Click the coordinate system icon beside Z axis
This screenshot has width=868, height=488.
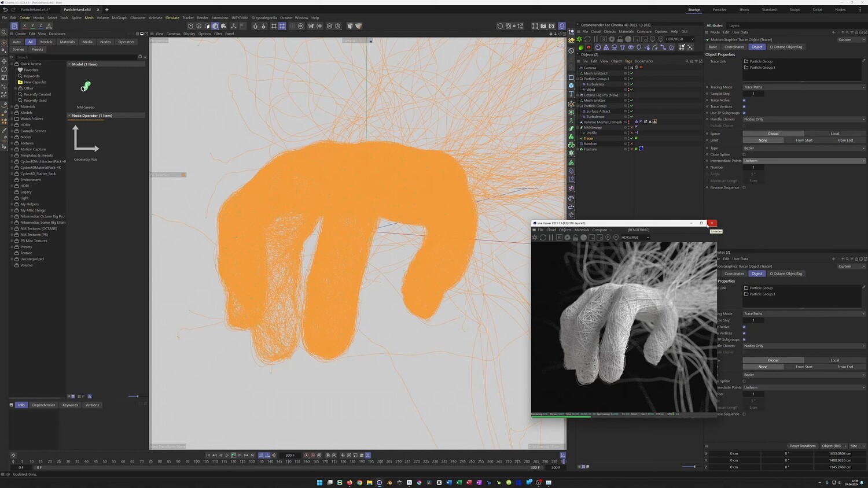click(x=49, y=26)
